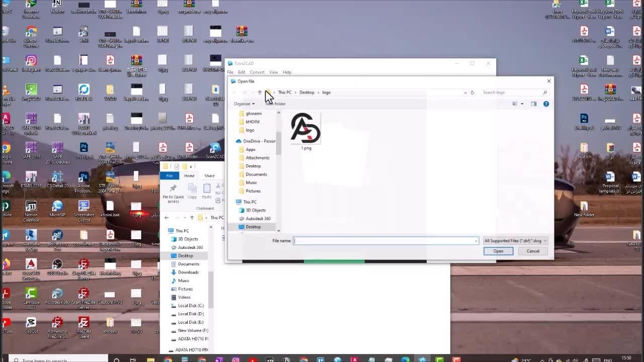This screenshot has height=362, width=644.
Task: Select the Local Disk (C:) drive in Explorer
Action: click(191, 306)
